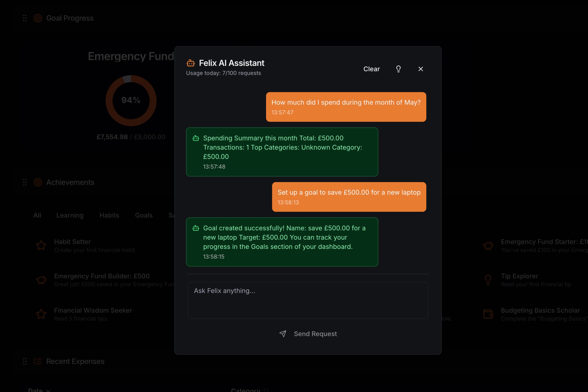Select the May spending question message

[346, 107]
